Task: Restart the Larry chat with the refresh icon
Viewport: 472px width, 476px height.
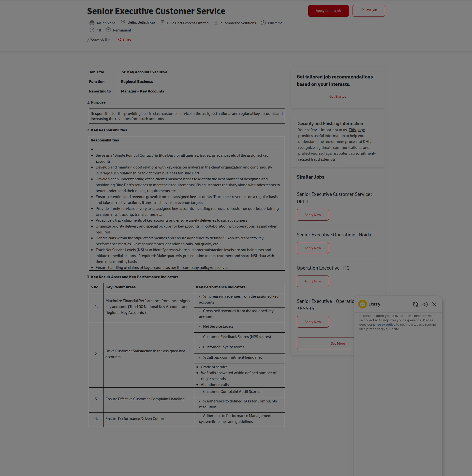Action: click(x=415, y=304)
